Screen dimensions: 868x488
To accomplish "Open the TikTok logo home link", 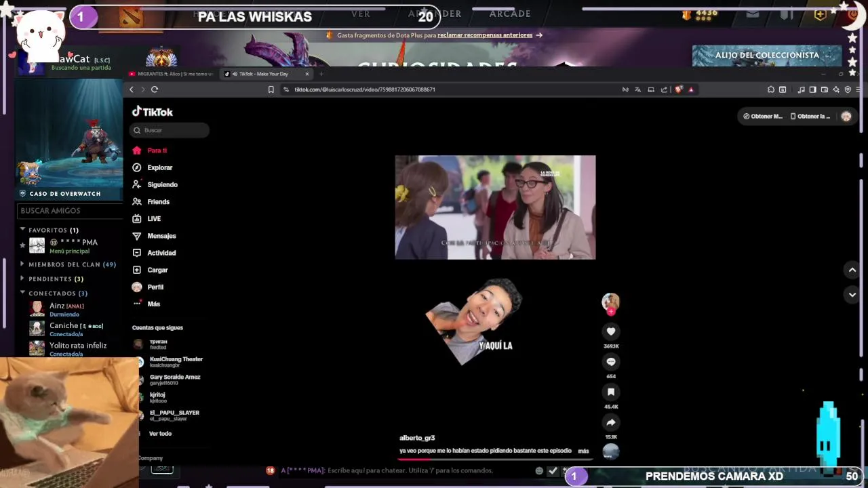I will coord(153,112).
